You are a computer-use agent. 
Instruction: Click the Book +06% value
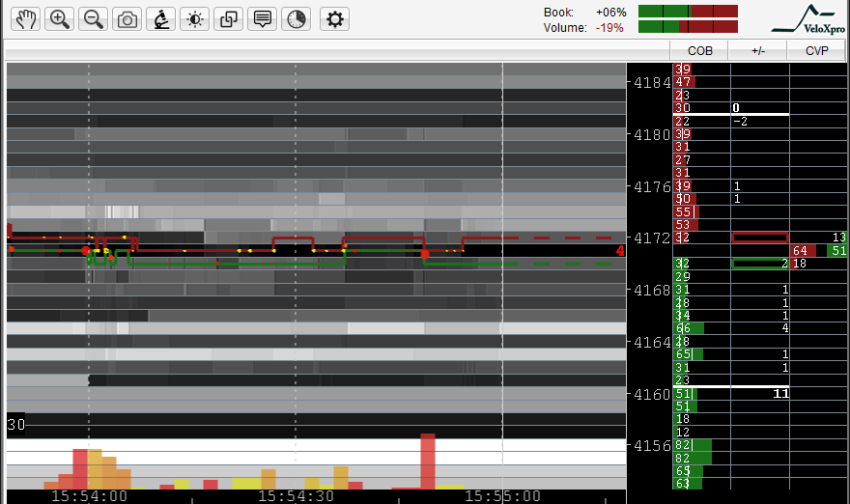611,12
